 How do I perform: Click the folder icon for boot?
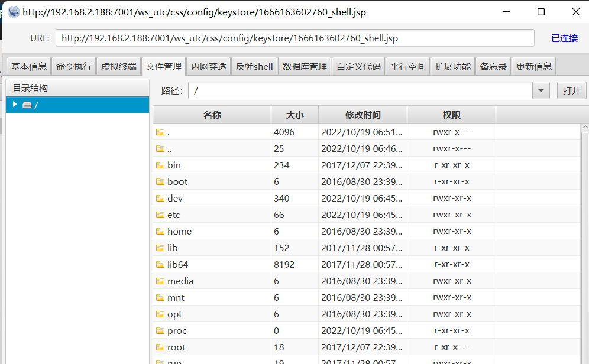tap(160, 181)
